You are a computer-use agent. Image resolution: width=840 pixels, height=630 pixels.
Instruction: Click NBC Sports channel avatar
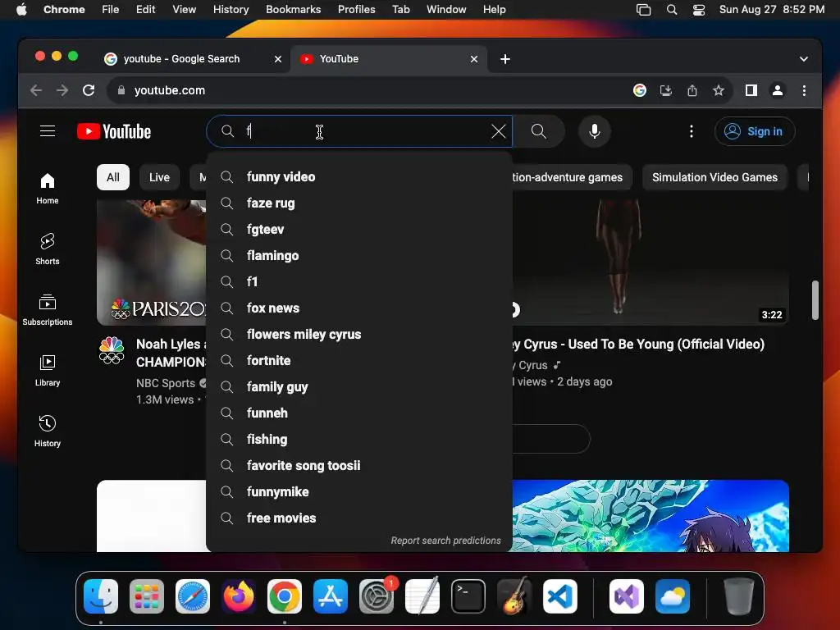click(112, 351)
